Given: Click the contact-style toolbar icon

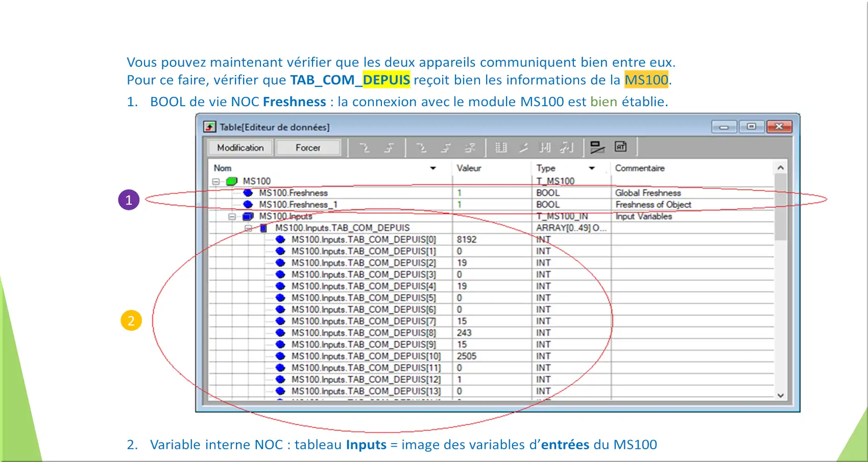Looking at the screenshot, I should coord(545,148).
